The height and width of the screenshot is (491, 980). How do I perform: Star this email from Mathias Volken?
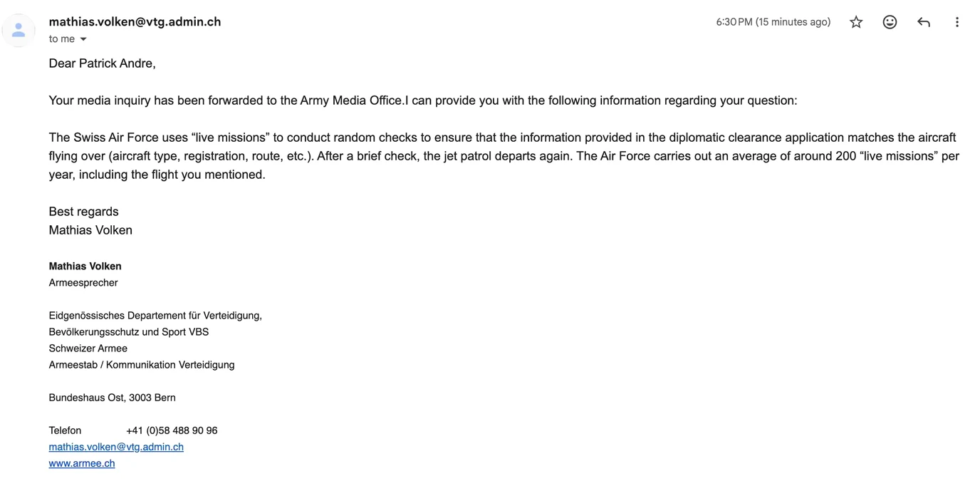click(856, 22)
